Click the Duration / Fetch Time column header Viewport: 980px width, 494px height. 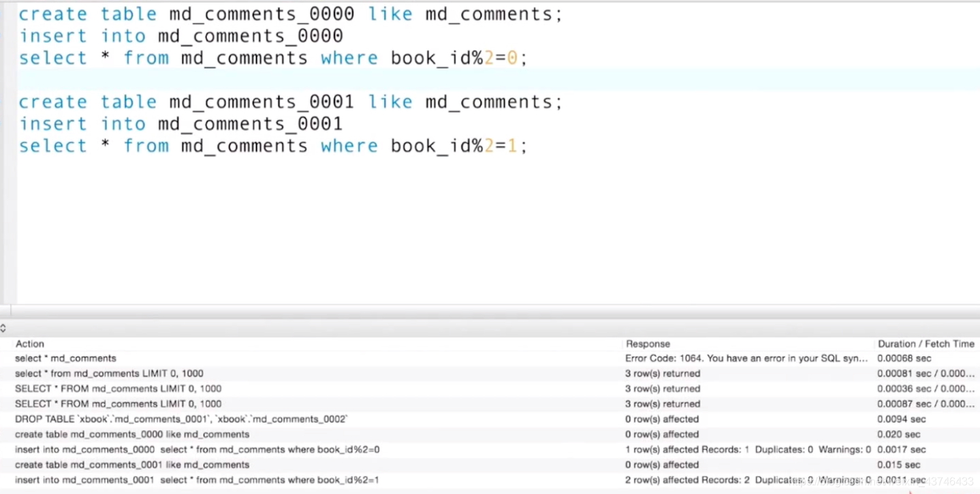(926, 344)
